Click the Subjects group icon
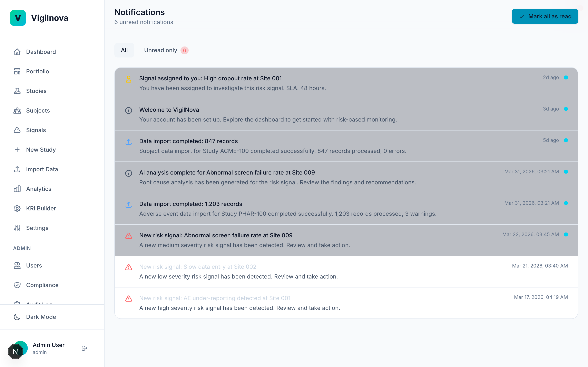The height and width of the screenshot is (367, 588). (x=17, y=111)
